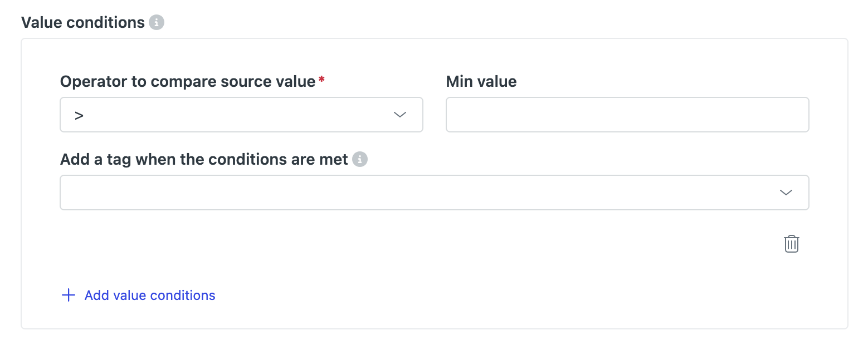Click the left edge of the tag dropdown
This screenshot has width=868, height=345.
pos(70,193)
